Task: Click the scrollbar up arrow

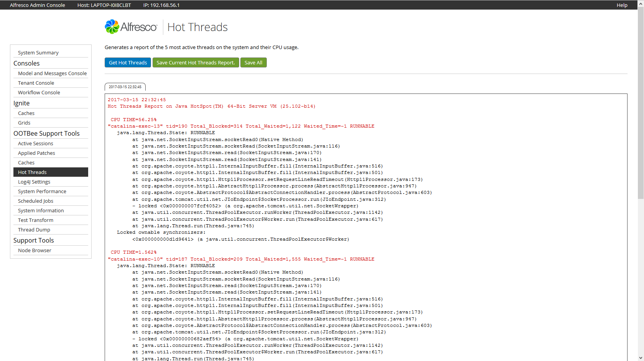Action: [x=641, y=3]
